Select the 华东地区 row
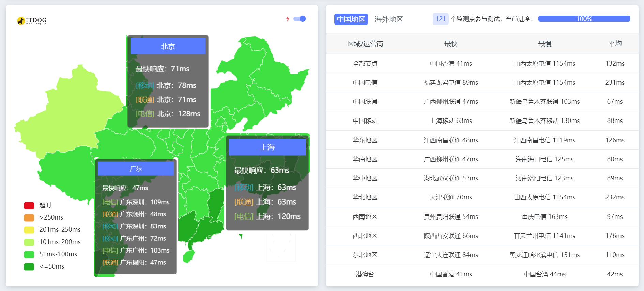This screenshot has height=291, width=644. pyautogui.click(x=365, y=140)
